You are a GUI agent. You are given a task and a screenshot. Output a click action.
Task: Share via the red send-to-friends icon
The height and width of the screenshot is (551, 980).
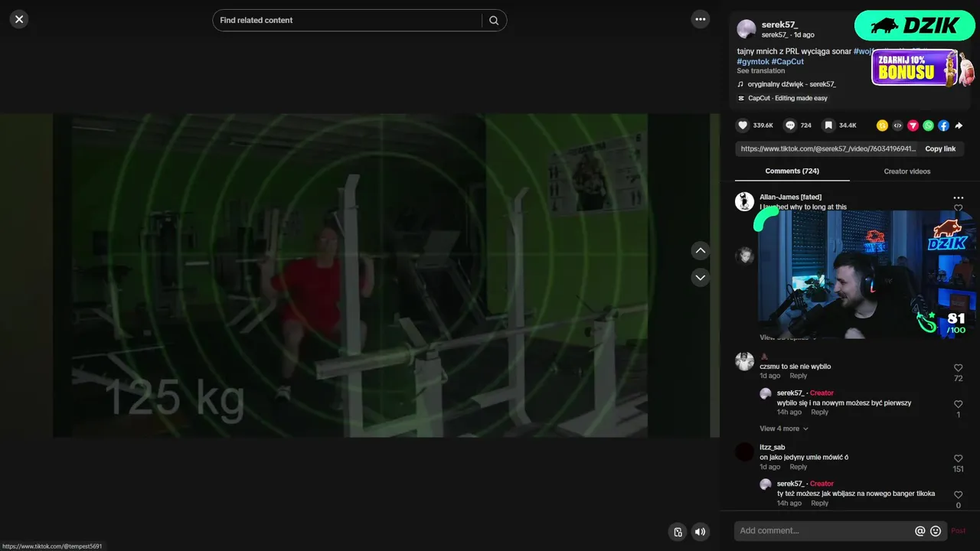[x=913, y=126]
